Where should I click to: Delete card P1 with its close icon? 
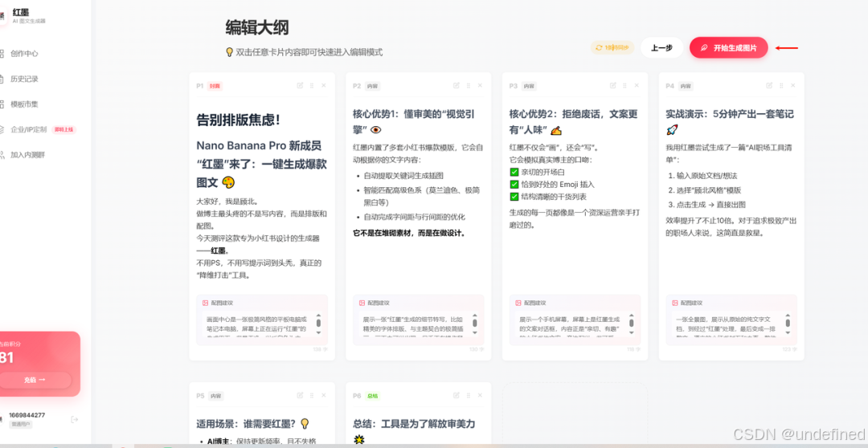[x=324, y=85]
